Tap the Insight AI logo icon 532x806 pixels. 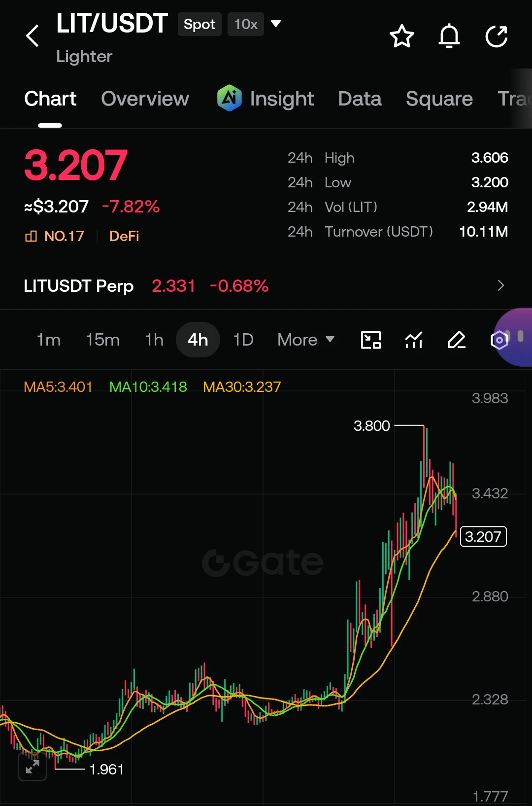click(x=229, y=98)
